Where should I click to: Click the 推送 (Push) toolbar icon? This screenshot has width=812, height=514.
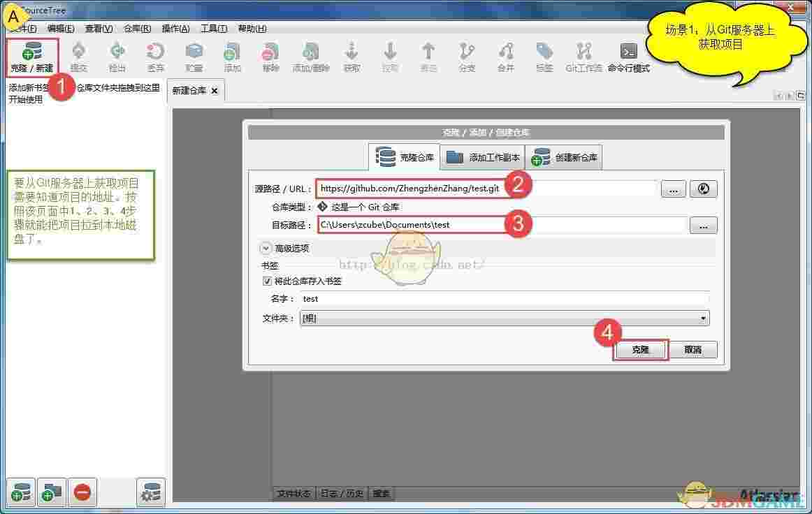428,56
